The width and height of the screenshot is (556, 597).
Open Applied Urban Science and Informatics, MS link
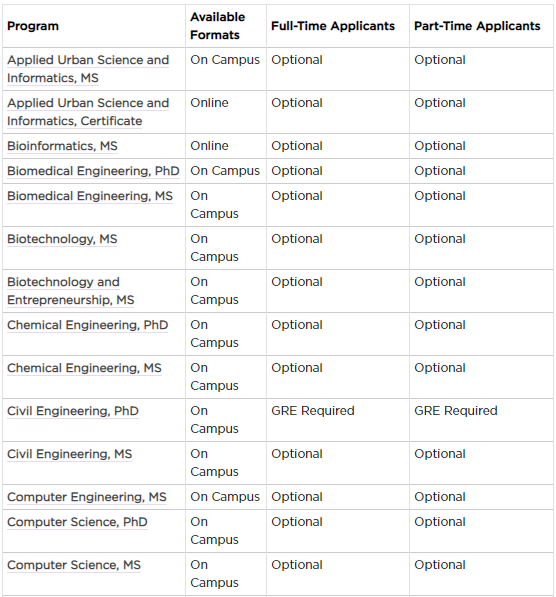pos(88,69)
